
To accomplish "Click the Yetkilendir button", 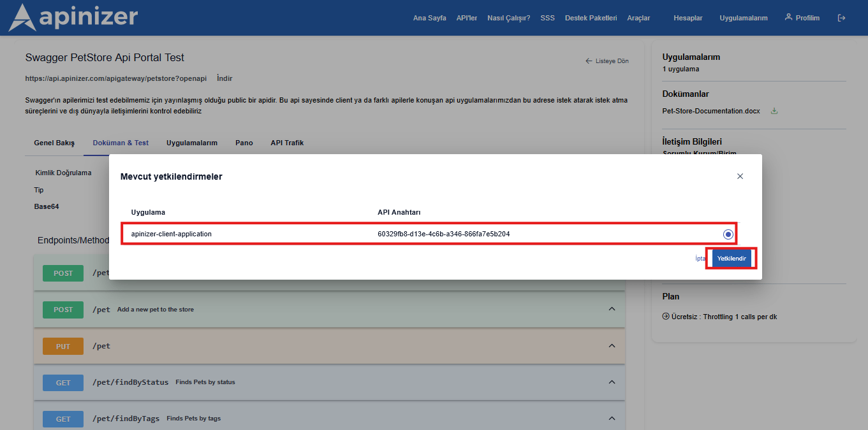I will point(732,259).
